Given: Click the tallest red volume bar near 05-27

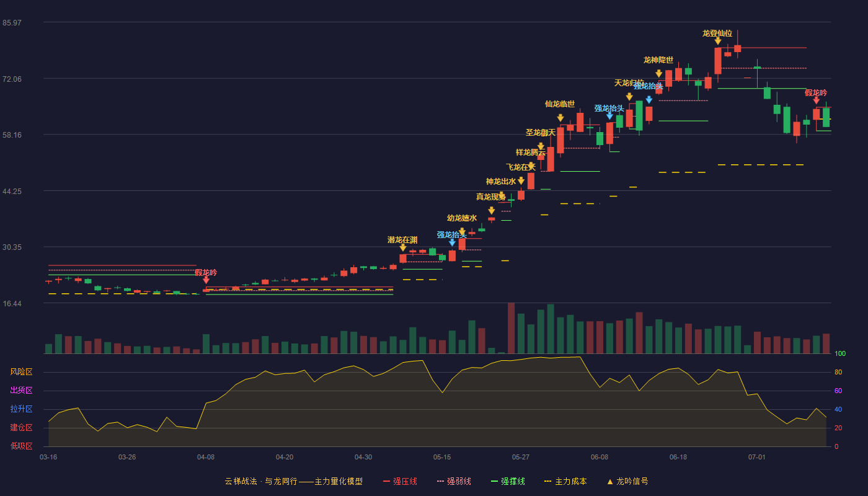Looking at the screenshot, I should 511,328.
